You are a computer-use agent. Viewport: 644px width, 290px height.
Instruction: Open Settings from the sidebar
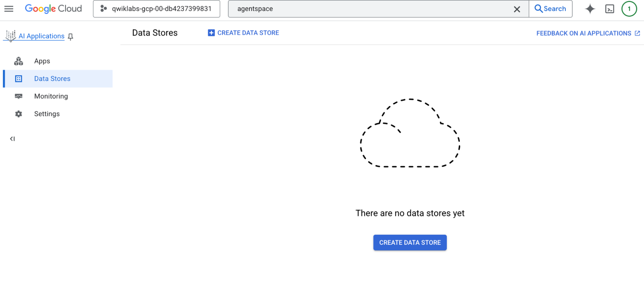[47, 114]
